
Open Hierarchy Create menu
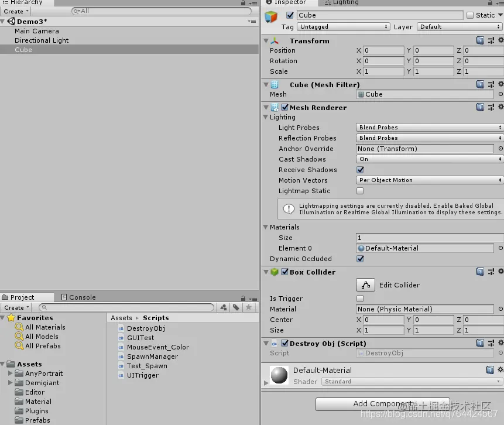point(16,11)
